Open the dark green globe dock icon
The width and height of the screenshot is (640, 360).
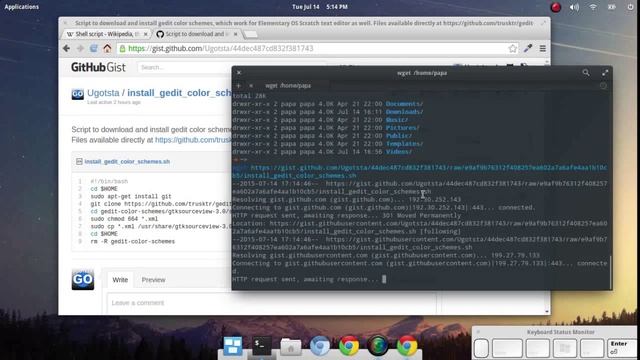(x=378, y=346)
